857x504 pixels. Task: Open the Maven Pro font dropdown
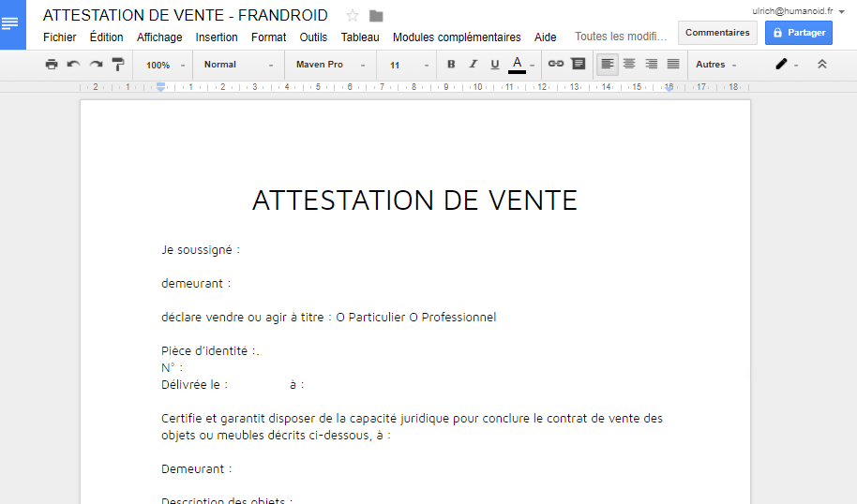pos(330,65)
